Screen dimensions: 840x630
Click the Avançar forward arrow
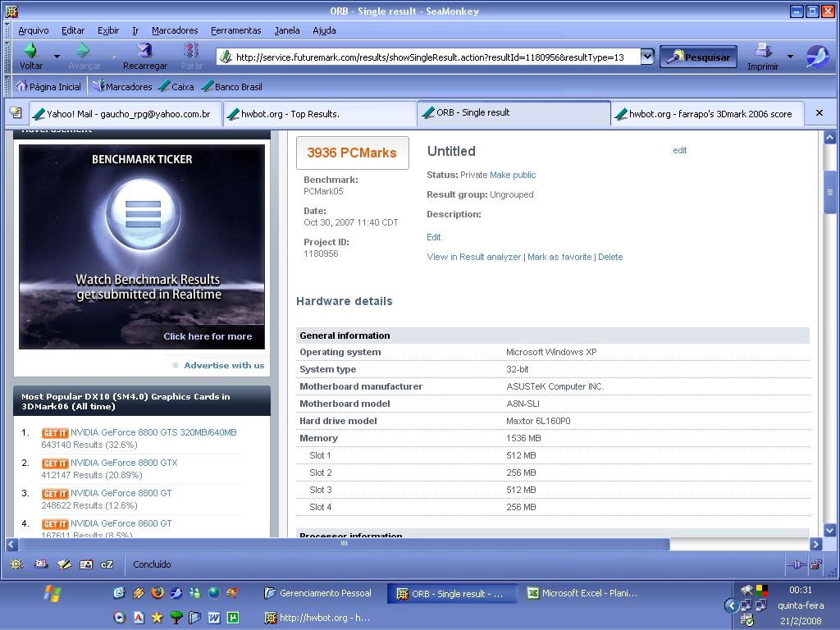(x=83, y=50)
